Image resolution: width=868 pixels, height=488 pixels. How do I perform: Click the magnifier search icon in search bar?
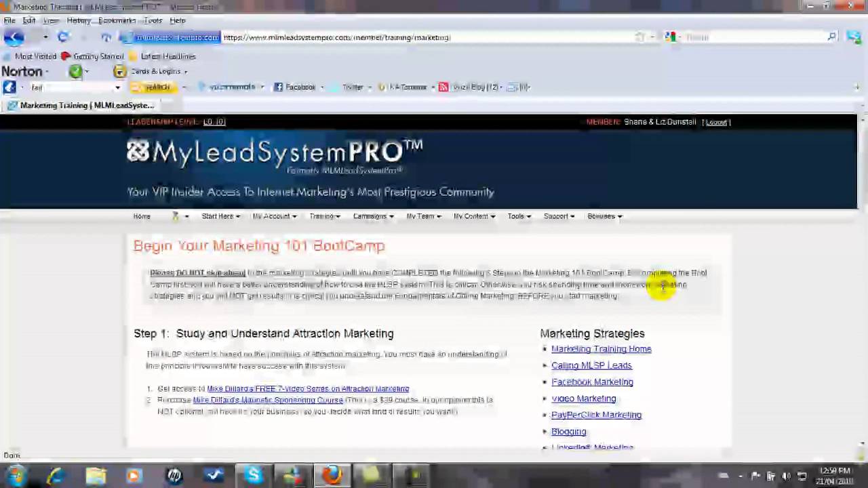pos(832,37)
